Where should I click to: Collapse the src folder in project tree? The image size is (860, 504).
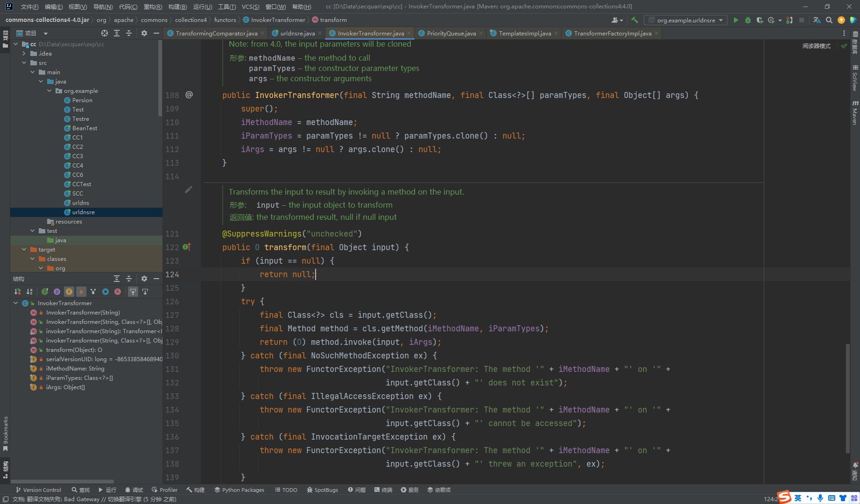click(24, 63)
